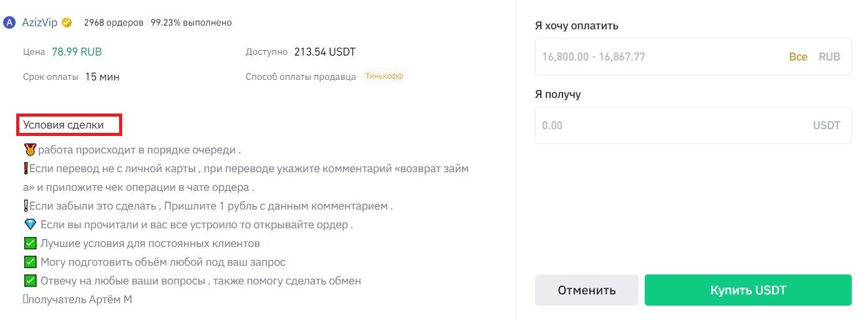This screenshot has height=320, width=868.
Task: Click the green checkmark before 'Отвечу на любые'
Action: point(30,281)
